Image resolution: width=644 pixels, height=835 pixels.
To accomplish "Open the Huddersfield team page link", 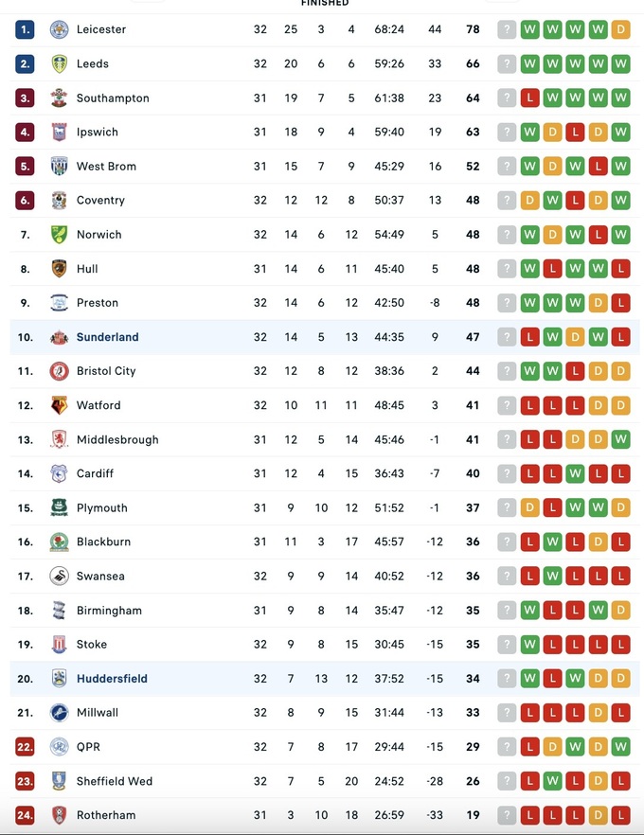I will pos(112,679).
